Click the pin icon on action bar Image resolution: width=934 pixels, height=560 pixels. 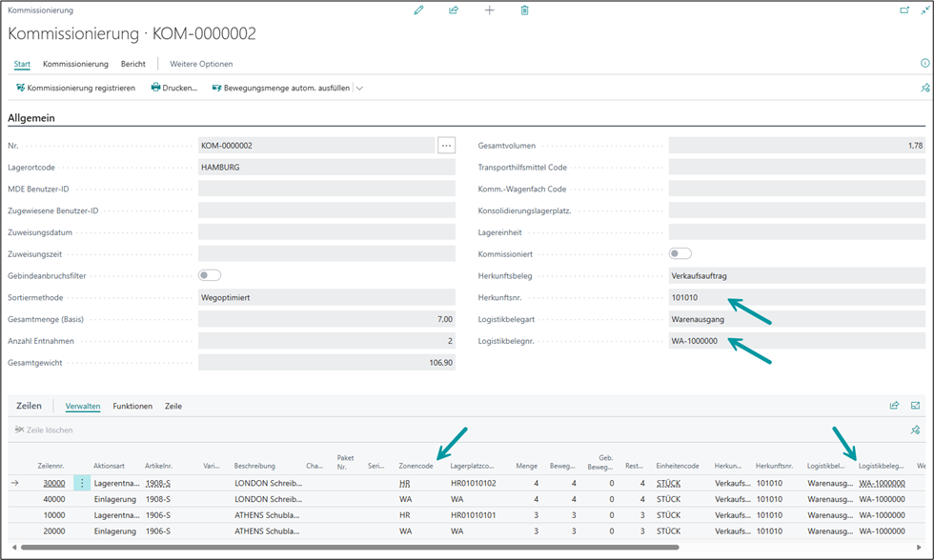924,88
